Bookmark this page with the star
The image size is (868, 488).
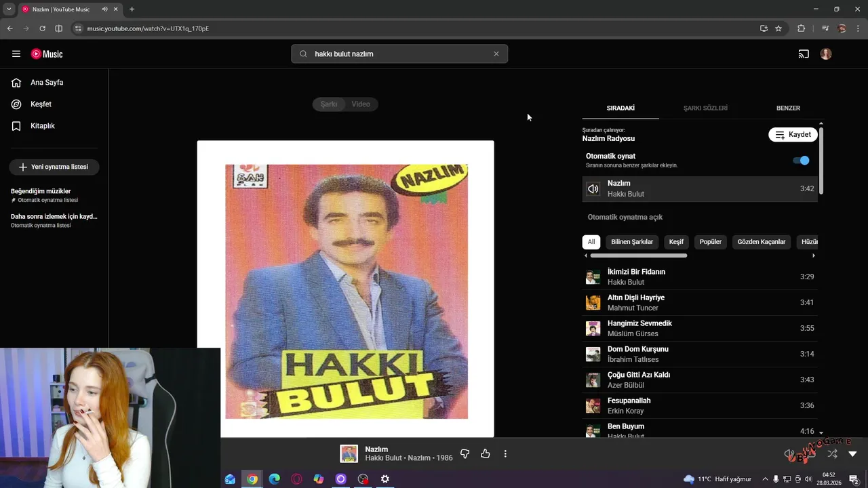point(778,28)
